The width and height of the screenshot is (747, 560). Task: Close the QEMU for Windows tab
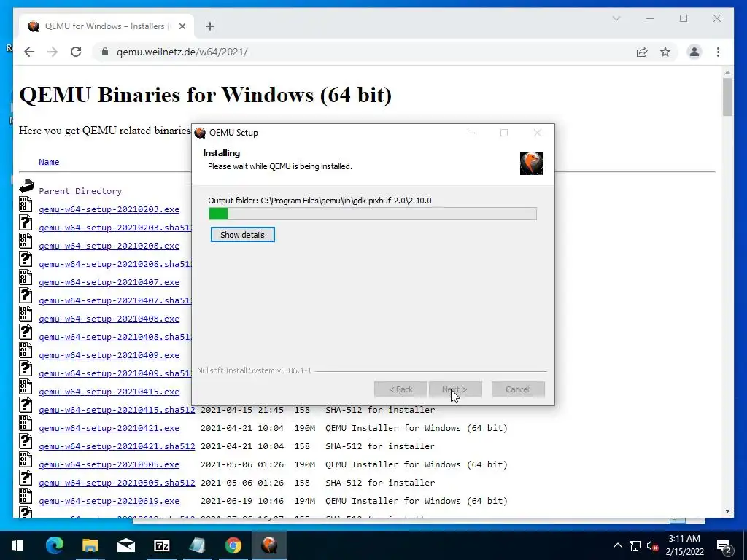pos(182,26)
